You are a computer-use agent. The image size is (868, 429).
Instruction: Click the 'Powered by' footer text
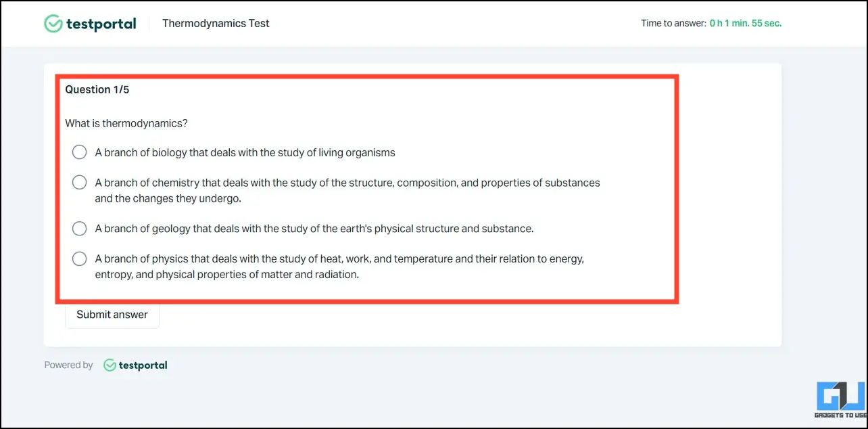(x=68, y=365)
